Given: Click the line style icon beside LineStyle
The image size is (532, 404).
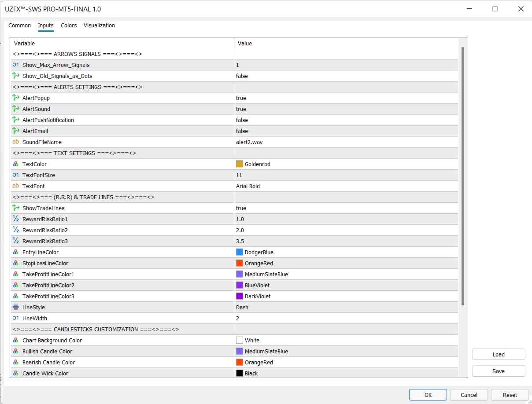Looking at the screenshot, I should 16,307.
